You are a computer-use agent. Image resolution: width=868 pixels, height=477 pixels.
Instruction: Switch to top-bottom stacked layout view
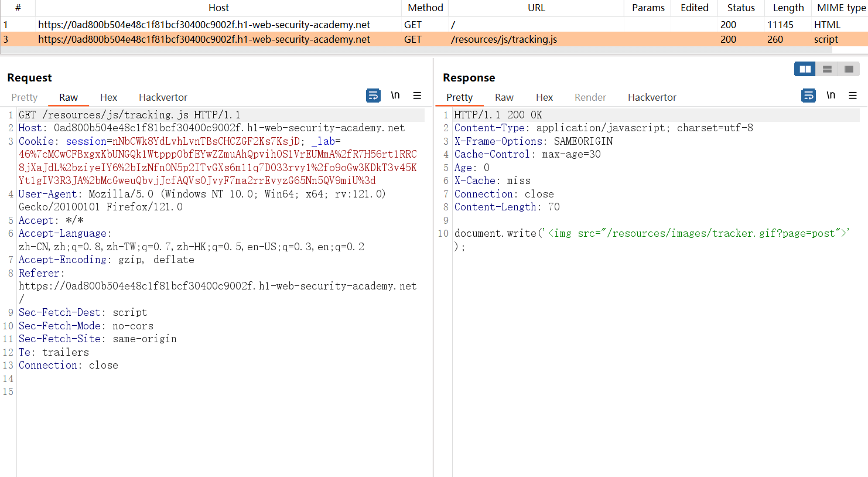(827, 69)
